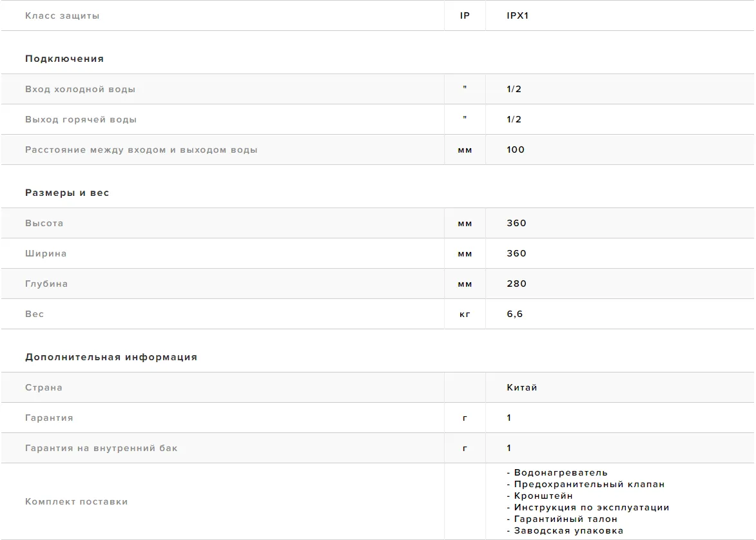
Task: Select the depth value 280
Action: (x=516, y=284)
